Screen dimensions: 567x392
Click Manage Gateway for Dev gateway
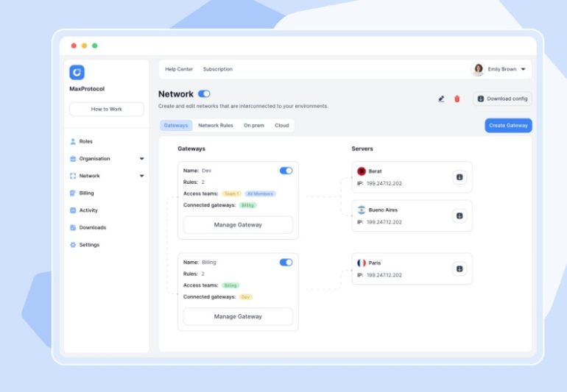point(238,225)
